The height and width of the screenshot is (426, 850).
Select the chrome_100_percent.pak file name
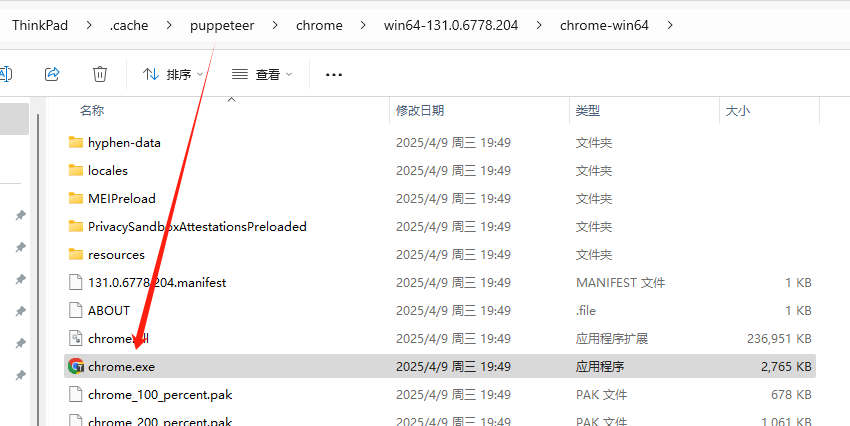coord(160,395)
